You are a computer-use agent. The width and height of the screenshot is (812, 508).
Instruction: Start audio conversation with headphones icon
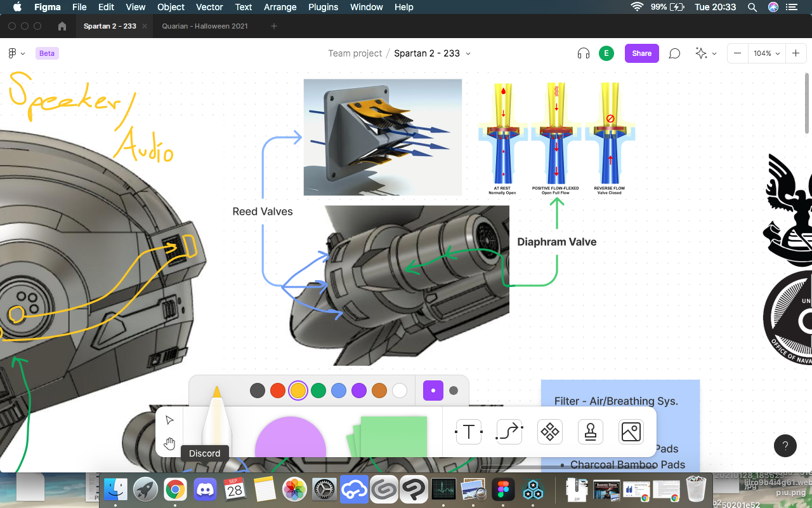coord(584,53)
